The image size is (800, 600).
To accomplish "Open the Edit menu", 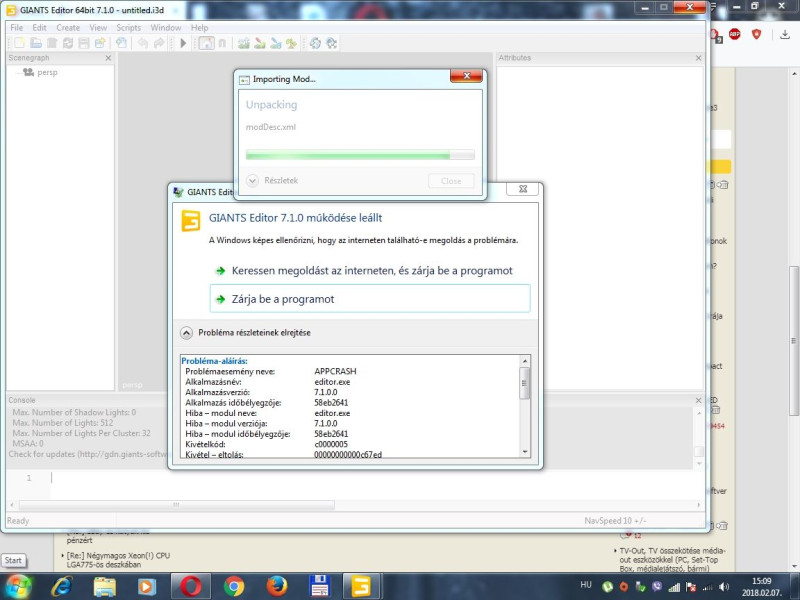I will tap(39, 28).
